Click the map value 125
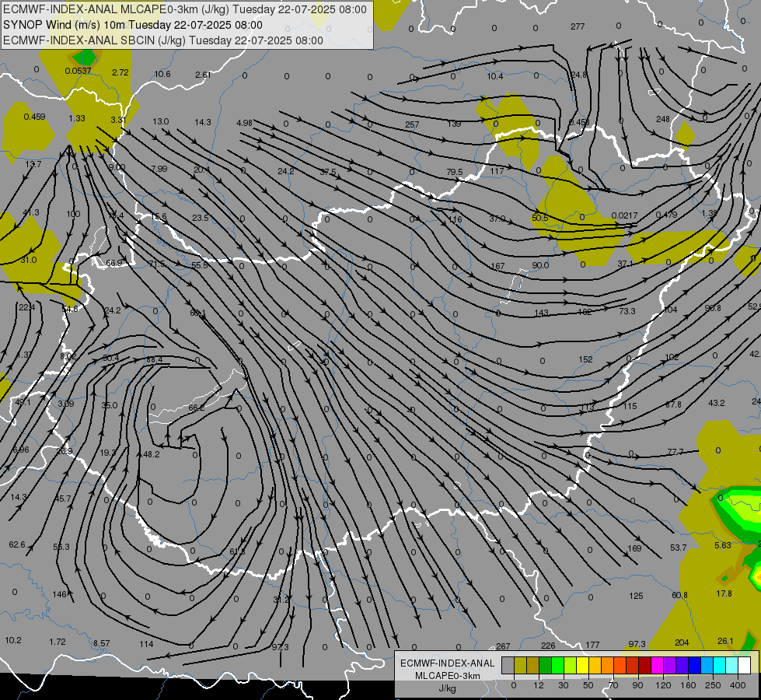This screenshot has height=700, width=761. point(636,596)
